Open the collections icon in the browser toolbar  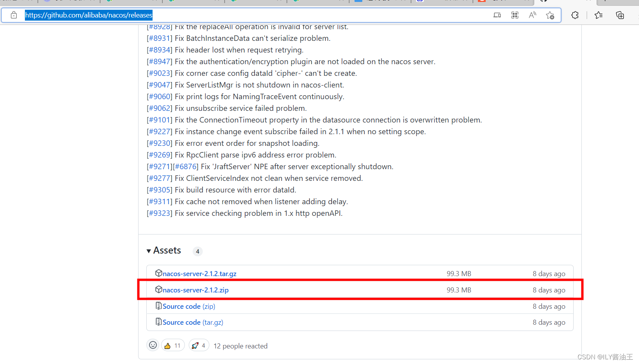tap(620, 15)
